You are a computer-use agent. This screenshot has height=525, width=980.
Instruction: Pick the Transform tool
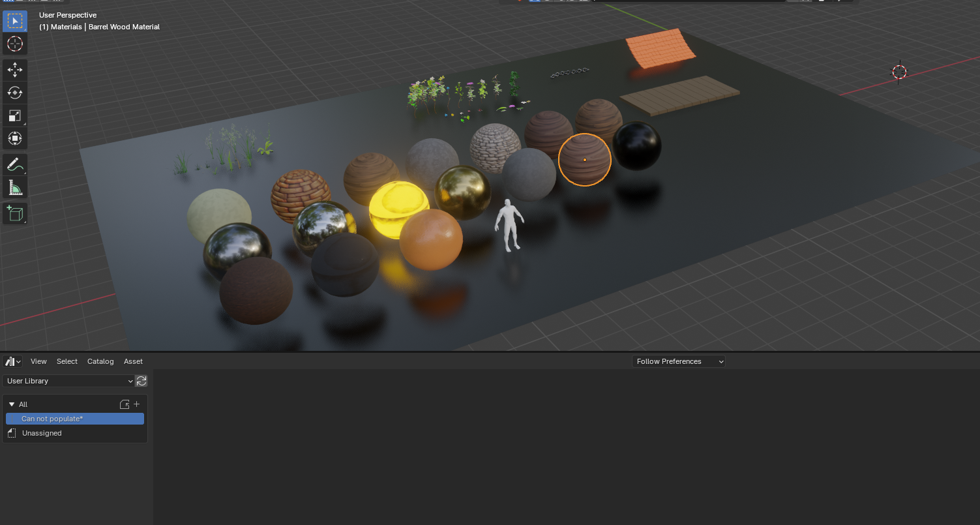[x=14, y=138]
